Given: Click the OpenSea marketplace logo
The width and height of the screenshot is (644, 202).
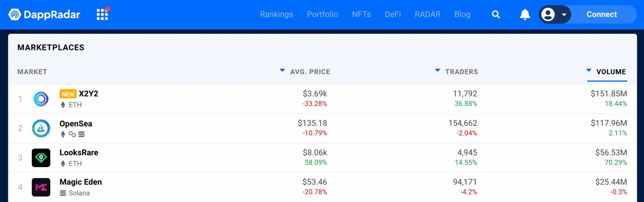Looking at the screenshot, I should [x=41, y=128].
